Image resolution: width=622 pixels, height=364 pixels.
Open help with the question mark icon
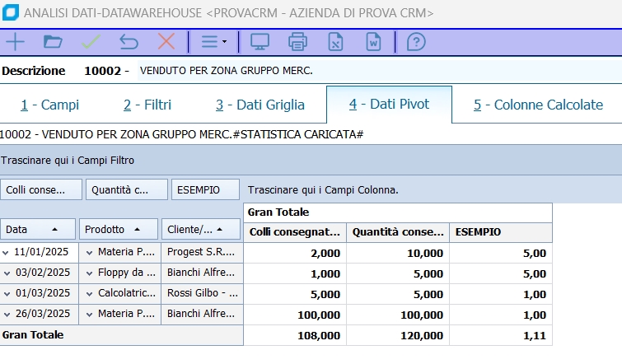click(416, 41)
